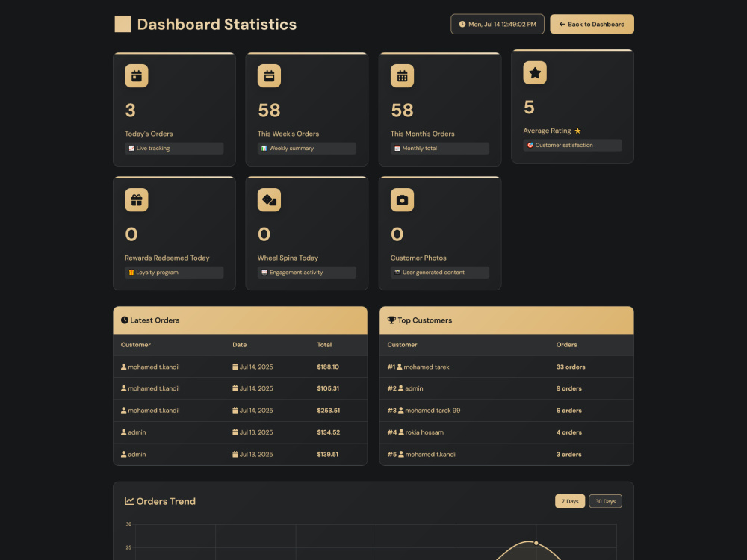Click the This Week's Orders calendar icon
The image size is (747, 560).
[x=269, y=75]
